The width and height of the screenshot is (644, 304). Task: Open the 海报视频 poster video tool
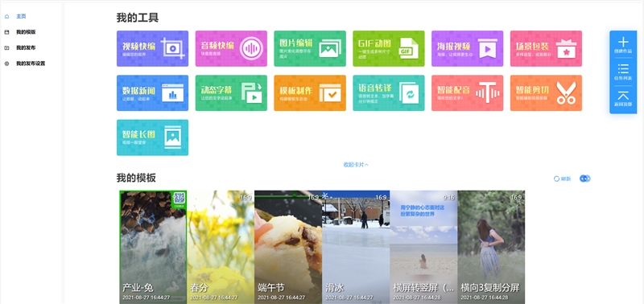click(468, 48)
